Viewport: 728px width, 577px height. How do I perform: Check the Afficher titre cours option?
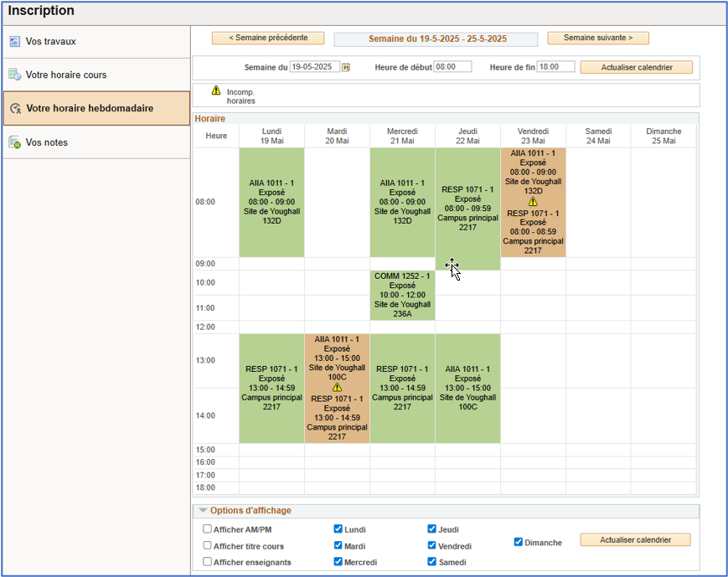click(207, 545)
